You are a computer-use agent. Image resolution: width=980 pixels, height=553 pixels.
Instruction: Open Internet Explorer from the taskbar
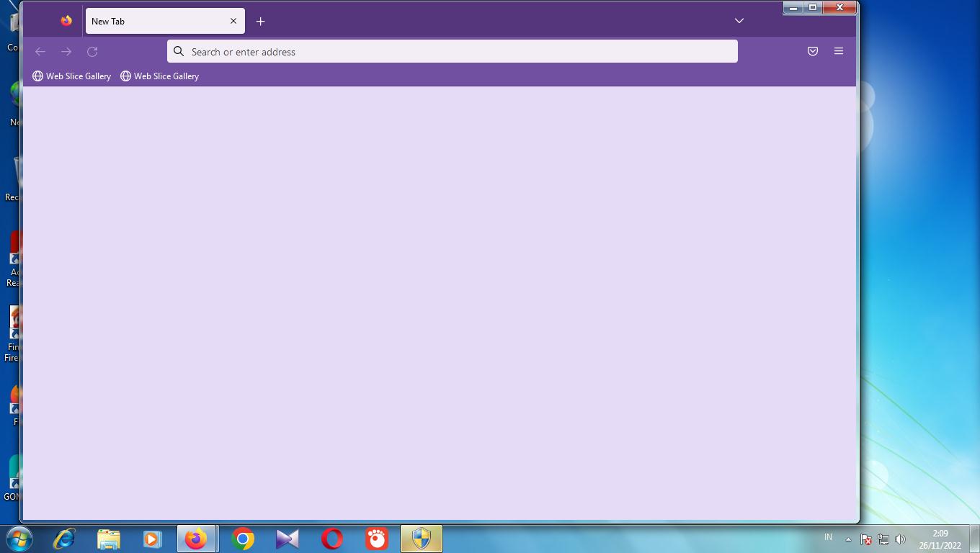pyautogui.click(x=64, y=539)
